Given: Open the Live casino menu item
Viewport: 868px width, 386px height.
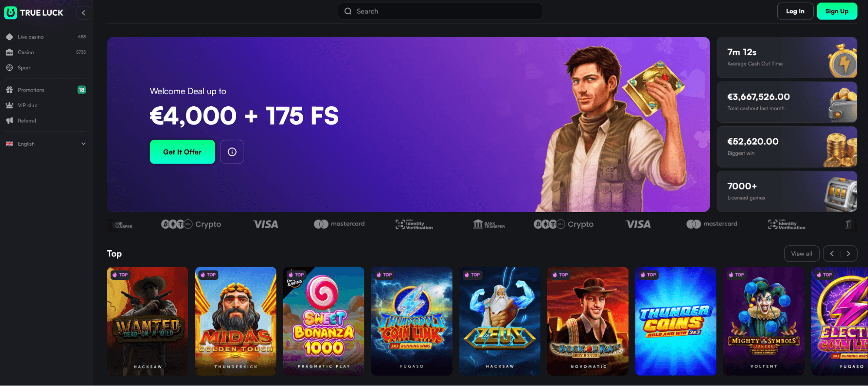Looking at the screenshot, I should [x=46, y=37].
